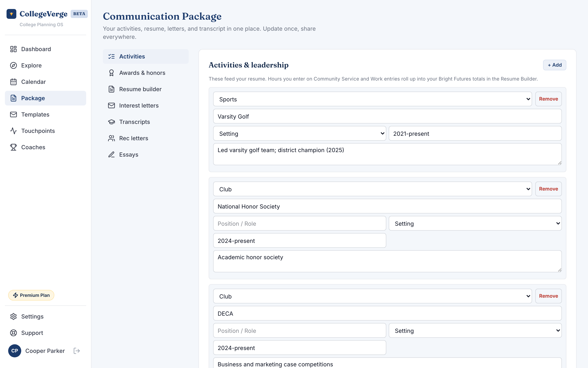Click the BETA badge

[x=79, y=14]
